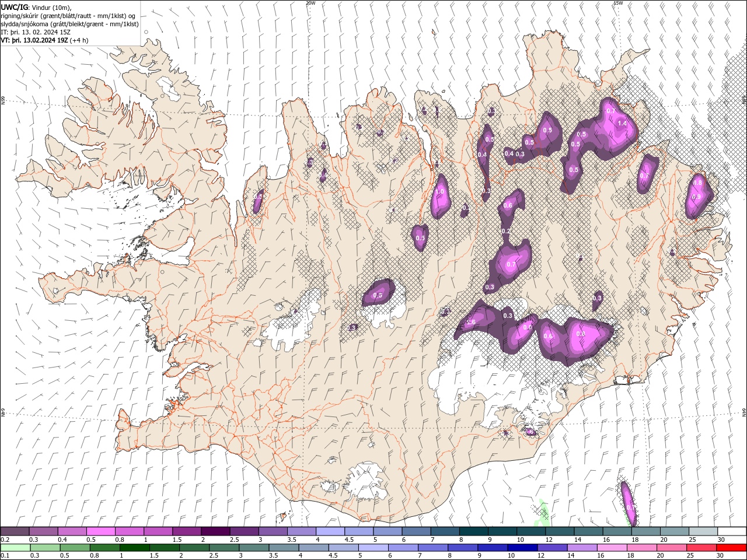Select the top-row legend swatch labeled 6
747x560 pixels.
416,531
